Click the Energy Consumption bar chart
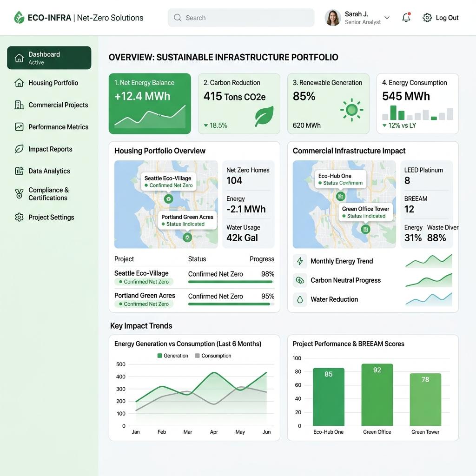This screenshot has width=476, height=476. click(417, 112)
